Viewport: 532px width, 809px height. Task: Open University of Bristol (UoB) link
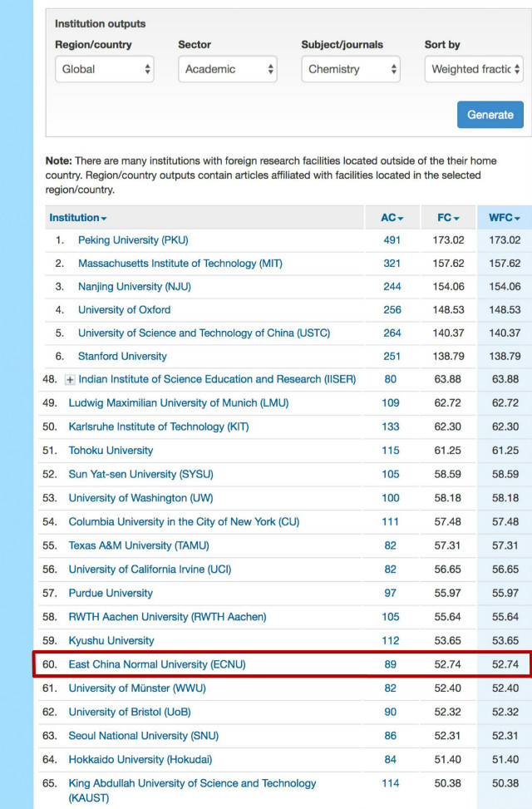136,712
